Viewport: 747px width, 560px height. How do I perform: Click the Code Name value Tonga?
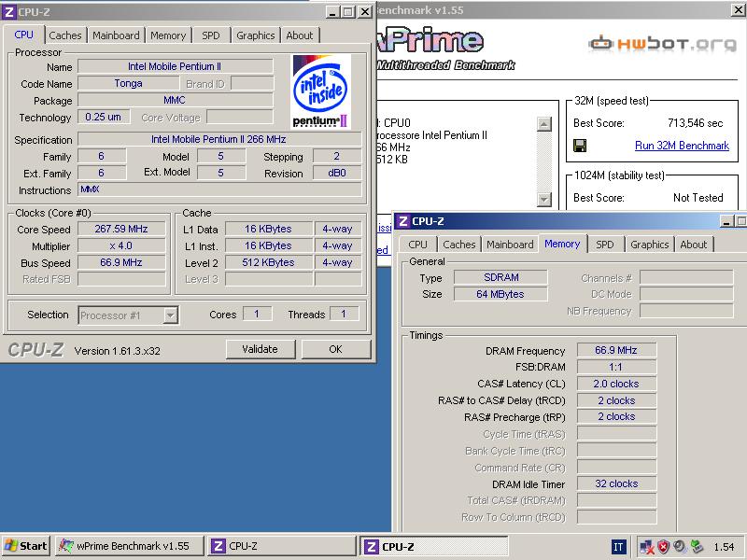(128, 83)
